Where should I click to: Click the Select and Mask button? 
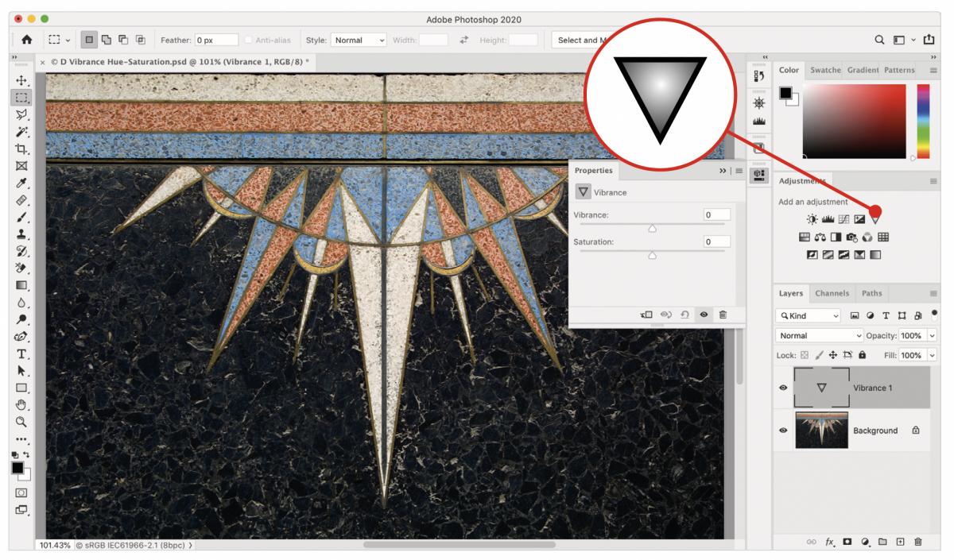[580, 40]
